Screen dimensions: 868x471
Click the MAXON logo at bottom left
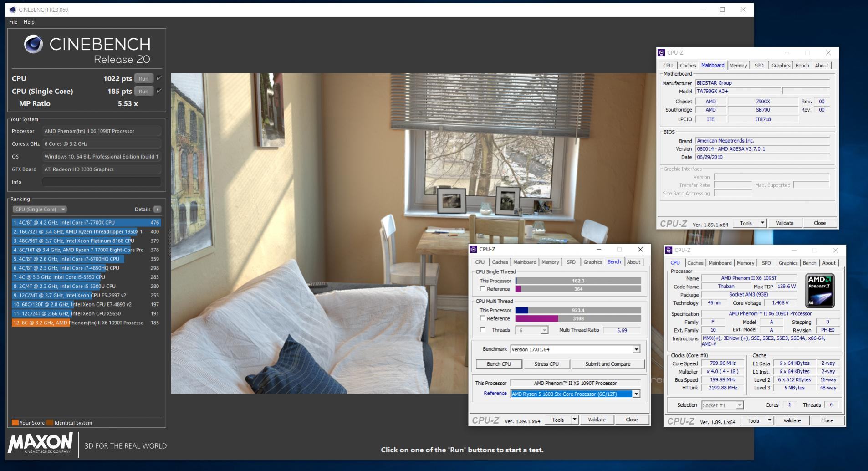[x=40, y=442]
